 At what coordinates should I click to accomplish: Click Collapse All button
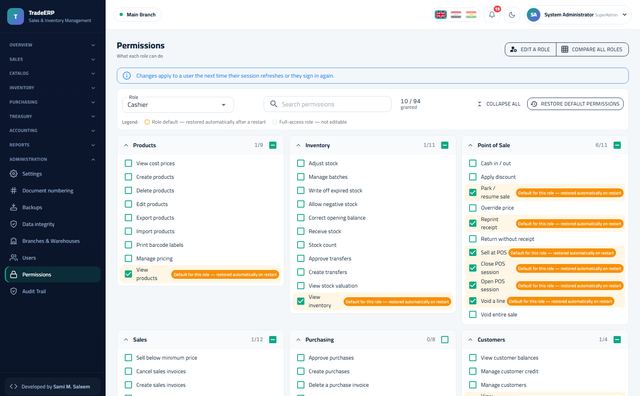(x=498, y=104)
